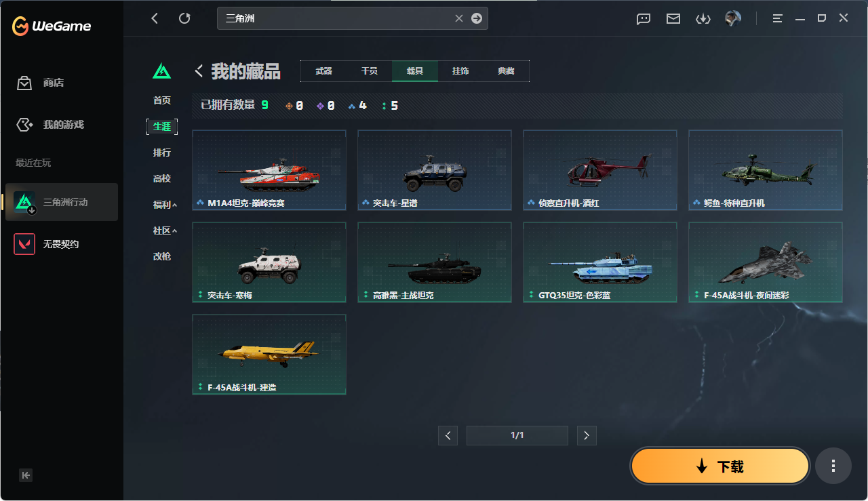Click the green Delta Force logo
Image resolution: width=868 pixels, height=501 pixels.
[161, 71]
